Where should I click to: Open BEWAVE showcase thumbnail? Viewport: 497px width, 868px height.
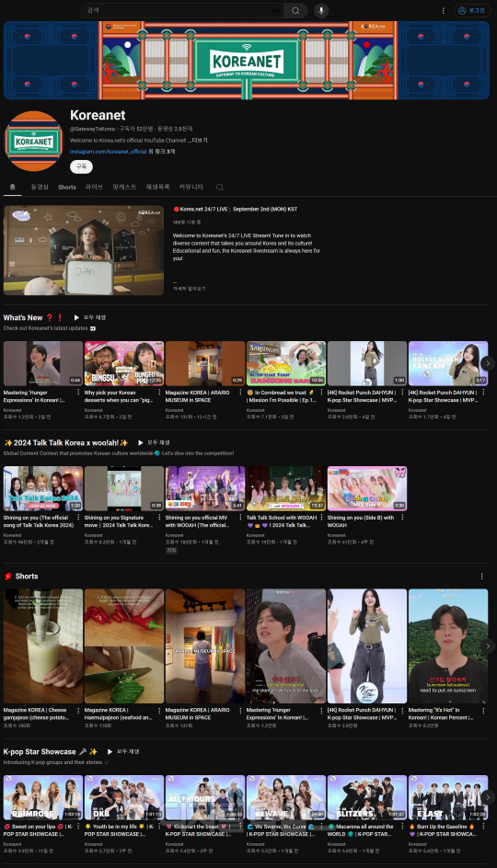click(286, 797)
